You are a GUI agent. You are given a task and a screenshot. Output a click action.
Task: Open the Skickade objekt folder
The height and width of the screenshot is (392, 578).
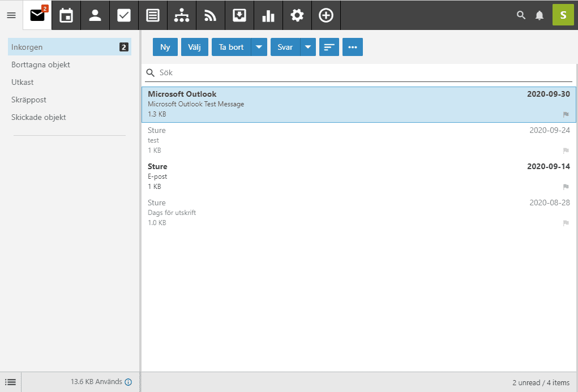[x=38, y=117]
